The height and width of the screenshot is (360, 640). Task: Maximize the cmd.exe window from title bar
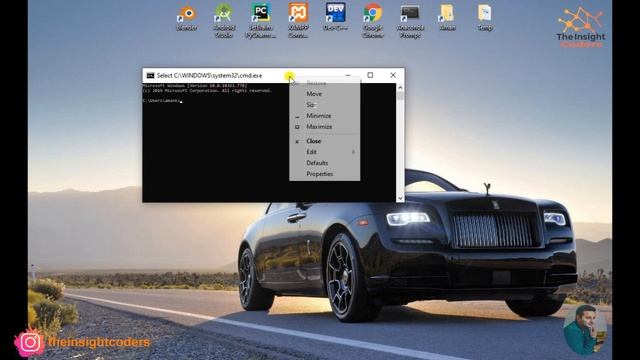(x=370, y=75)
